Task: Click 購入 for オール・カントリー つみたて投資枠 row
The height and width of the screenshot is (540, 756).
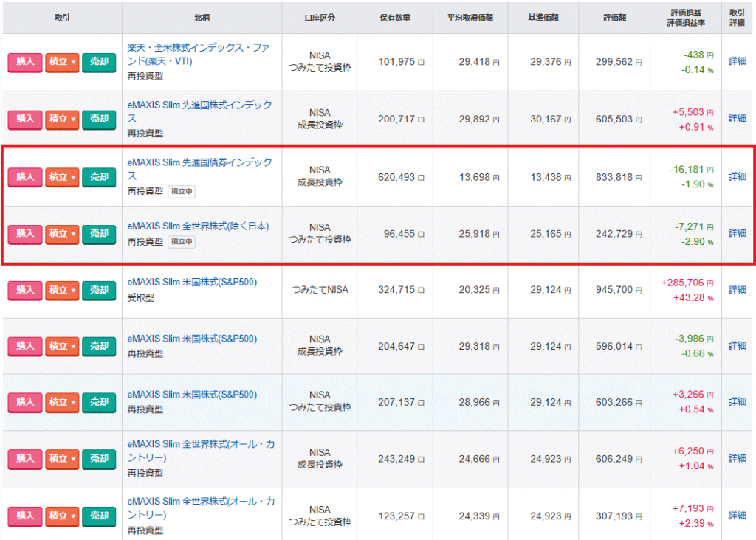Action: (x=25, y=516)
